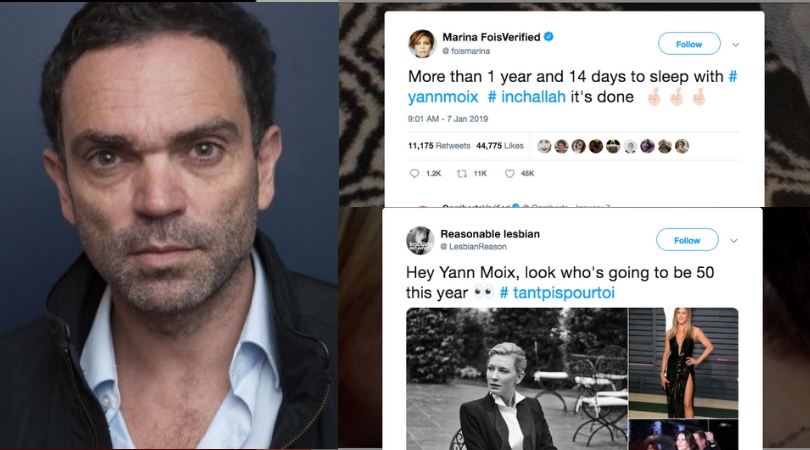View the 11,175 Retweets list

coord(438,146)
